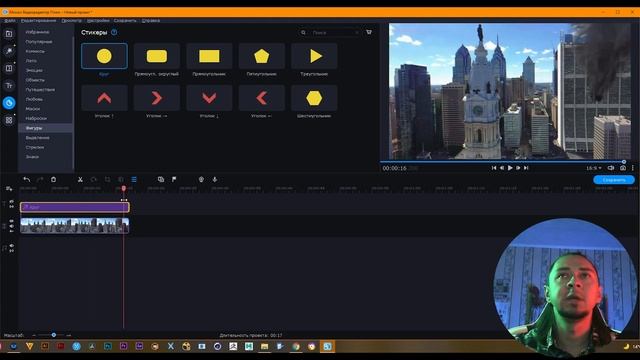Toggle link icon on audio track
The image size is (640, 360).
tap(11, 251)
